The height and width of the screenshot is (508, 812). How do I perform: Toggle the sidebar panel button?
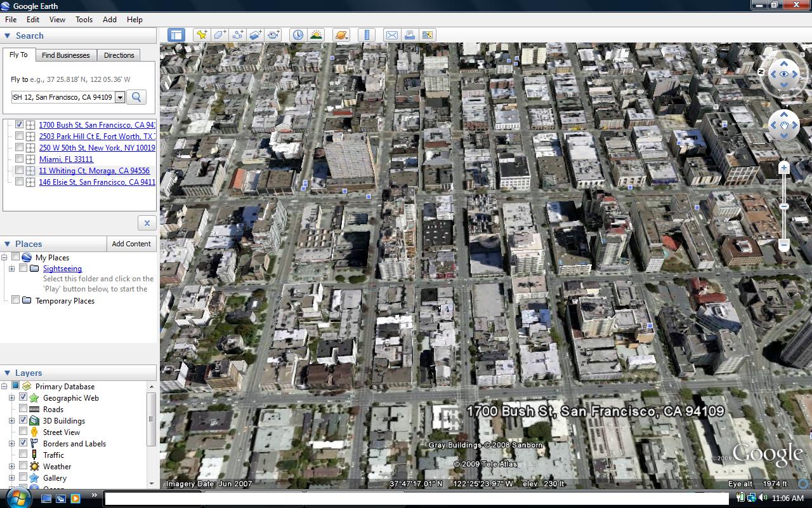pos(176,35)
